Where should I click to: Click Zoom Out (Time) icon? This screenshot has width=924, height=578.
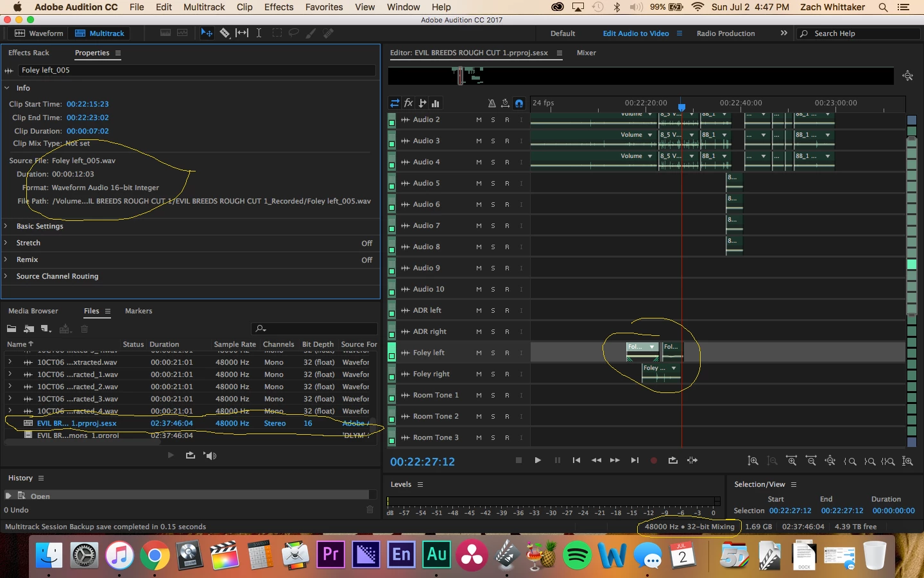click(811, 461)
